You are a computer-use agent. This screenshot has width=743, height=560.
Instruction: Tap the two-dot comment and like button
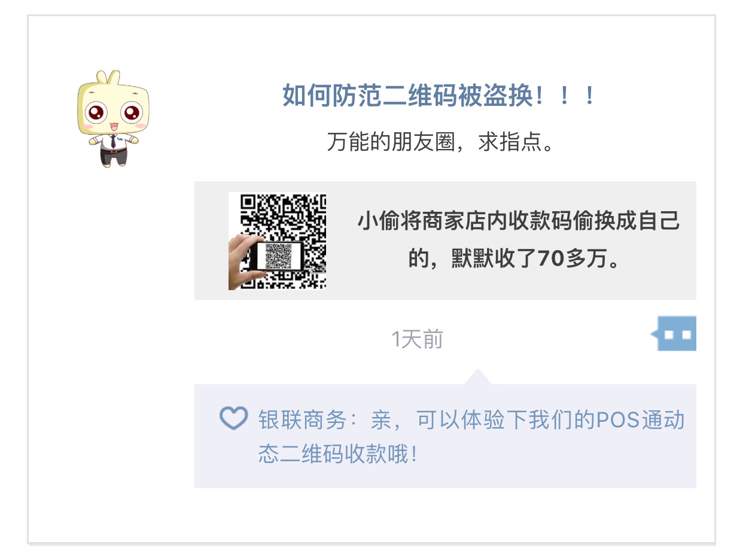674,333
